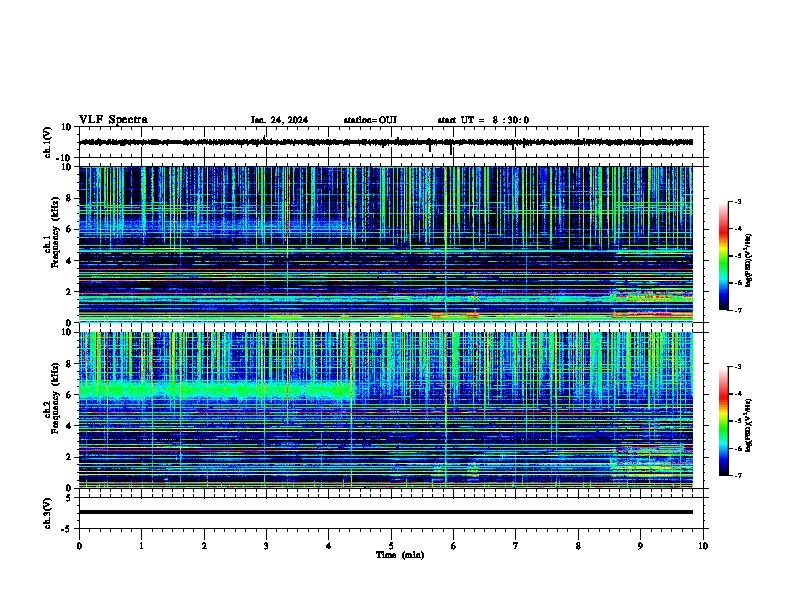Click the 8 kHz tick on ch.2 frequency axis
This screenshot has height=612, width=792.
70,364
